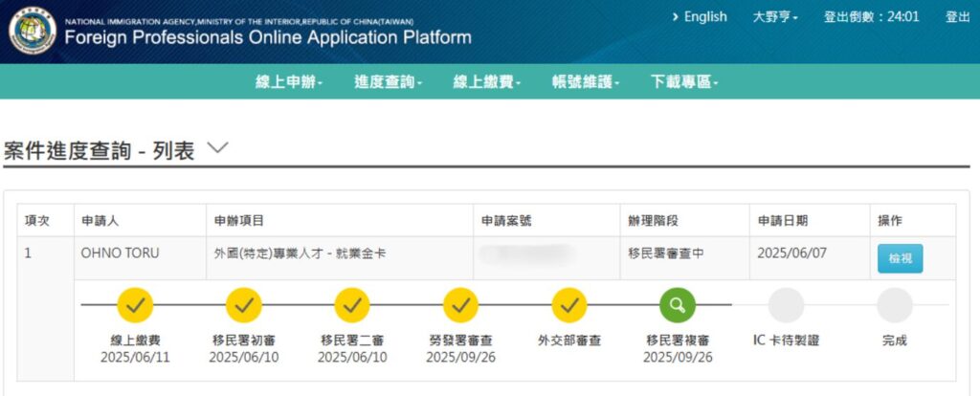Click the 線上繳費 completed checkmark step
The image size is (980, 396).
pos(135,305)
